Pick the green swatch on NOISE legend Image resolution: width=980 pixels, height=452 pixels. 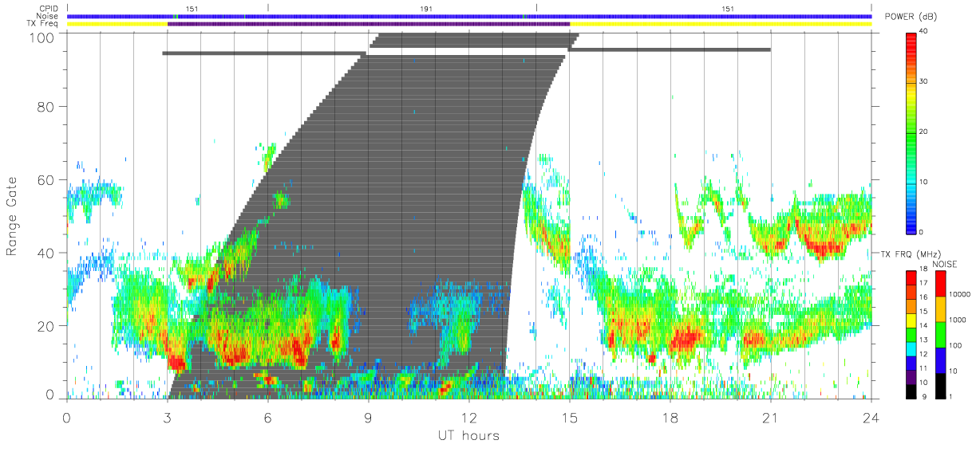coord(941,335)
